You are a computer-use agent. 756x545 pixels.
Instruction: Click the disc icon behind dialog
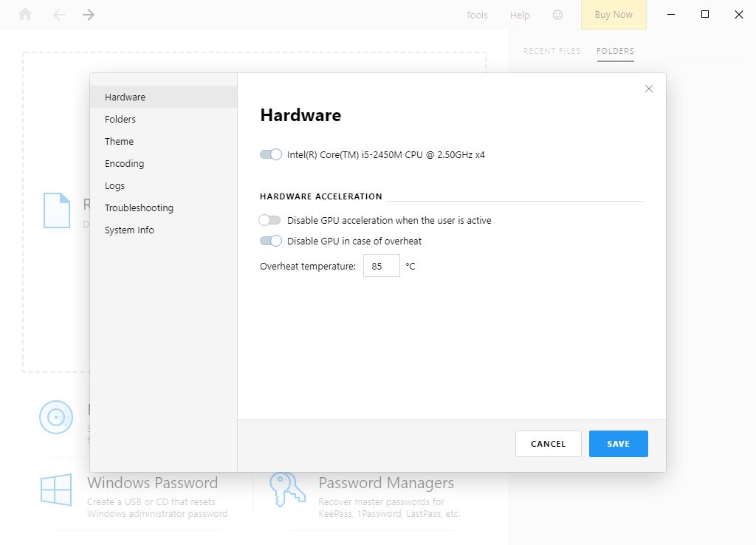pyautogui.click(x=56, y=417)
